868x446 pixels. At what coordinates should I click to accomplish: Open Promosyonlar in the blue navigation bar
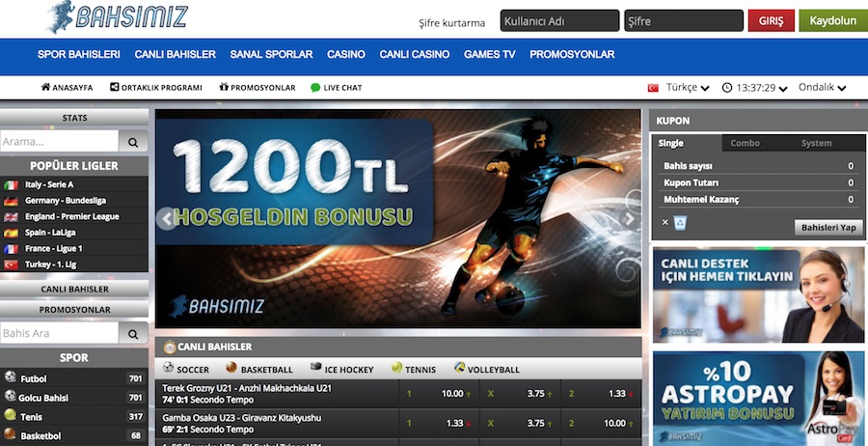(x=572, y=54)
